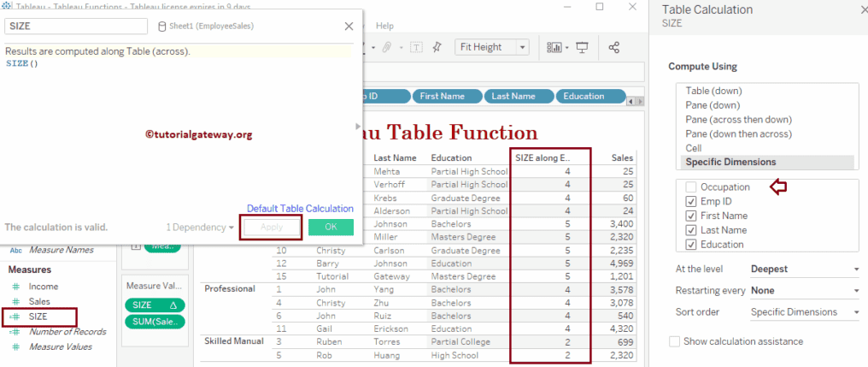
Task: Click the sales value 4,969
Action: [x=620, y=263]
